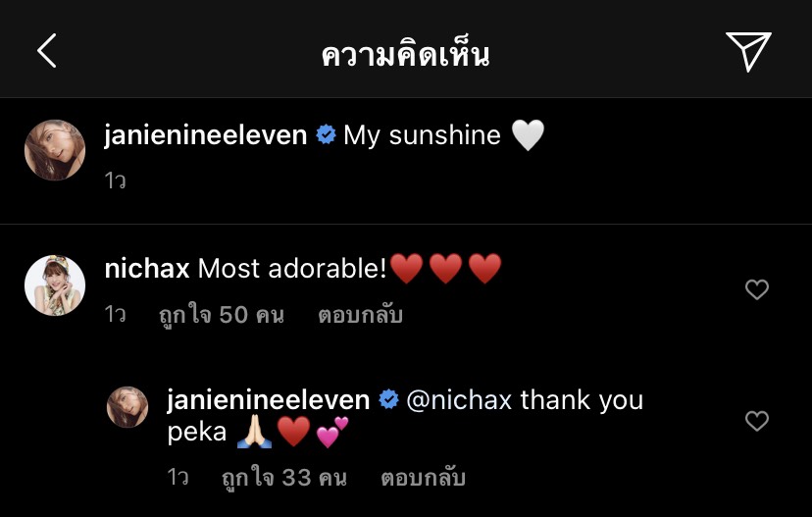The height and width of the screenshot is (517, 812).
Task: Open janienineeleven's avatar in the reply
Action: click(127, 407)
